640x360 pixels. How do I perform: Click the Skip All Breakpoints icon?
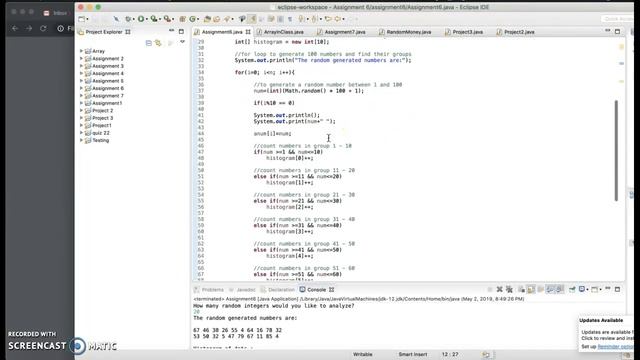(x=117, y=19)
